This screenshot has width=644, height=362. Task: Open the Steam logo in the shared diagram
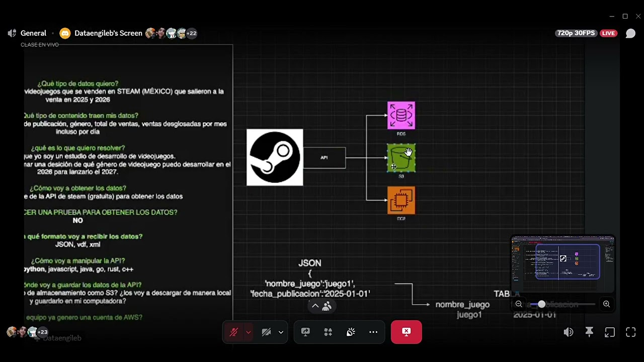[275, 157]
